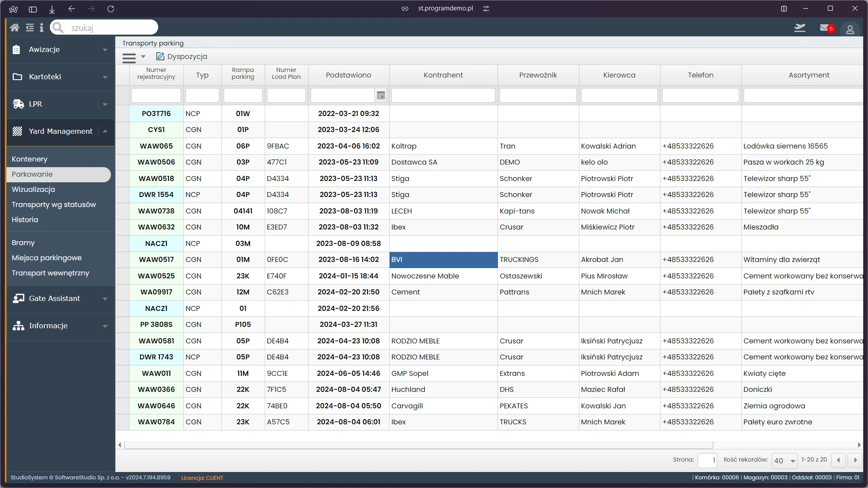Collapse sidebar with the indent list icon
Screen dimensions: 868x488
click(x=29, y=28)
